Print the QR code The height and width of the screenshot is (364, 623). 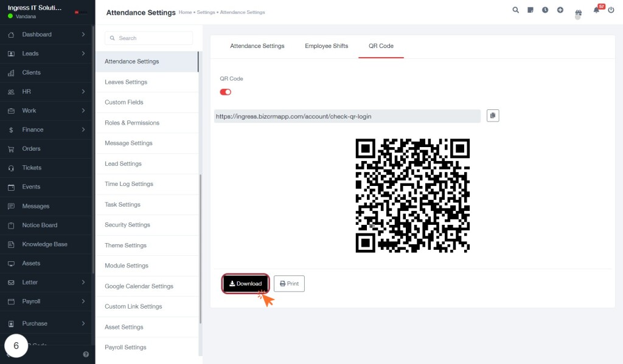pyautogui.click(x=289, y=283)
